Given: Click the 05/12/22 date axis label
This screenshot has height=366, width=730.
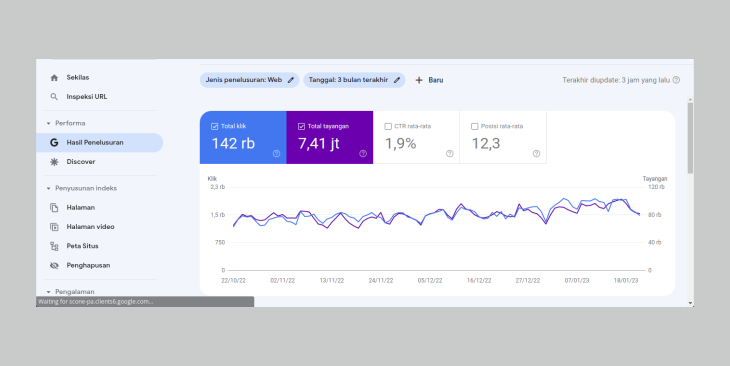Looking at the screenshot, I should 430,281.
